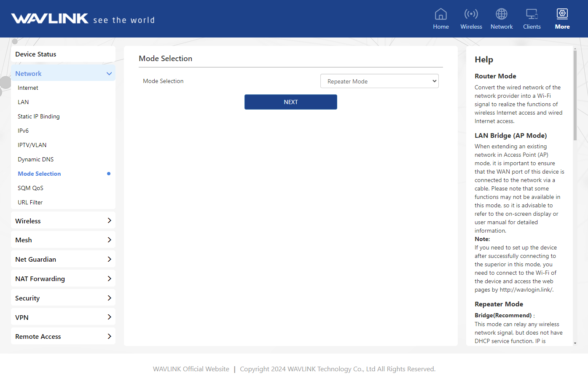Screen dimensions: 588x378
Task: Open the Dynamic DNS settings page
Action: pyautogui.click(x=35, y=159)
